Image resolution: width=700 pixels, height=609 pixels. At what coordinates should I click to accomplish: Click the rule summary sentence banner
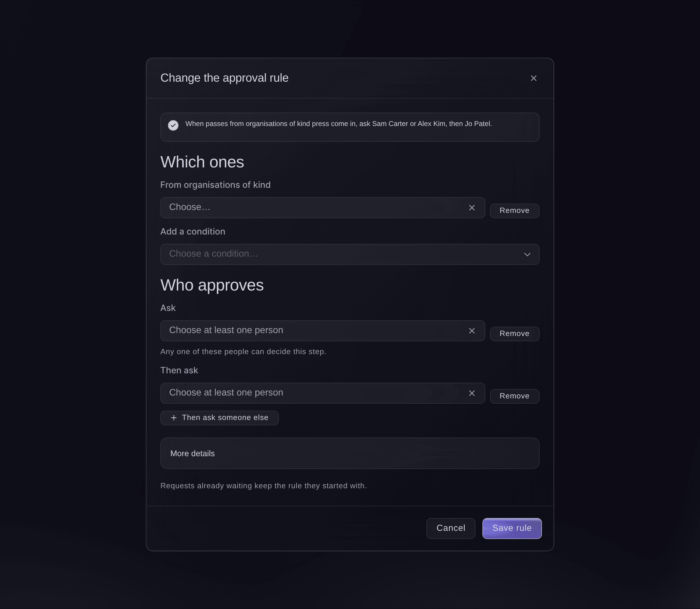tap(350, 127)
